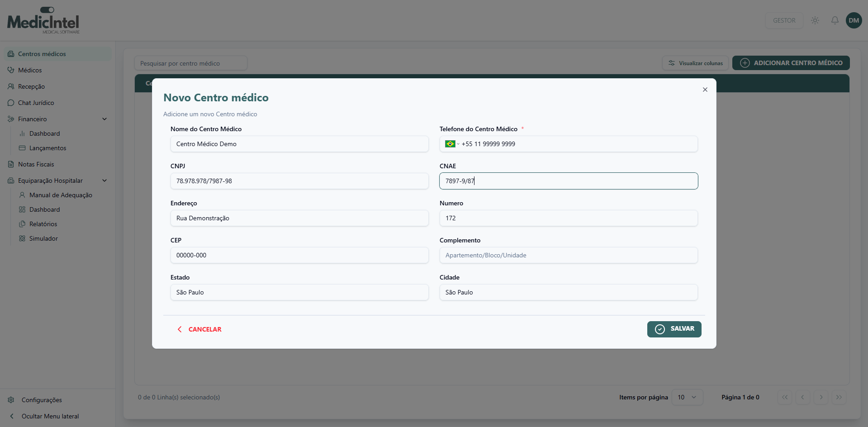The height and width of the screenshot is (427, 868).
Task: Open items per page dropdown
Action: (687, 397)
